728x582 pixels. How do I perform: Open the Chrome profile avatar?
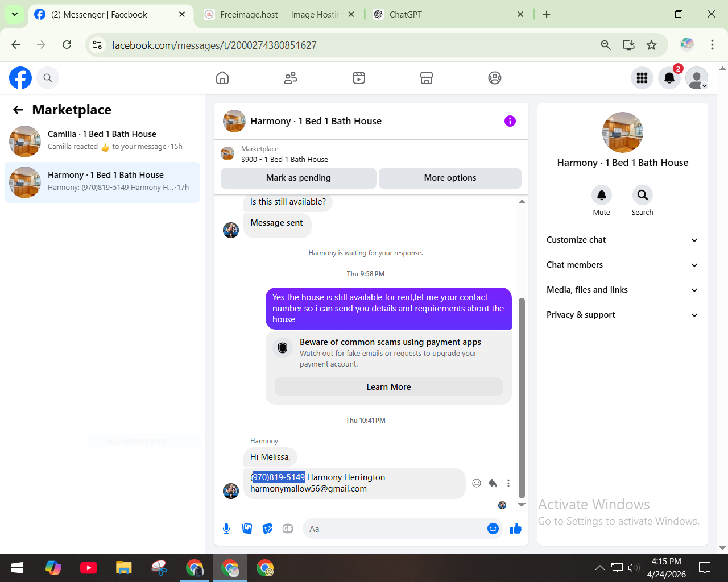point(687,44)
